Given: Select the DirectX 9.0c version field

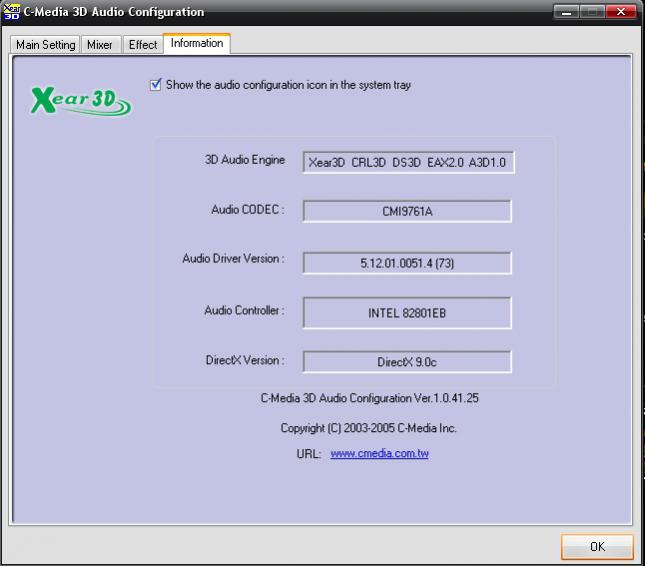Looking at the screenshot, I should pyautogui.click(x=406, y=362).
